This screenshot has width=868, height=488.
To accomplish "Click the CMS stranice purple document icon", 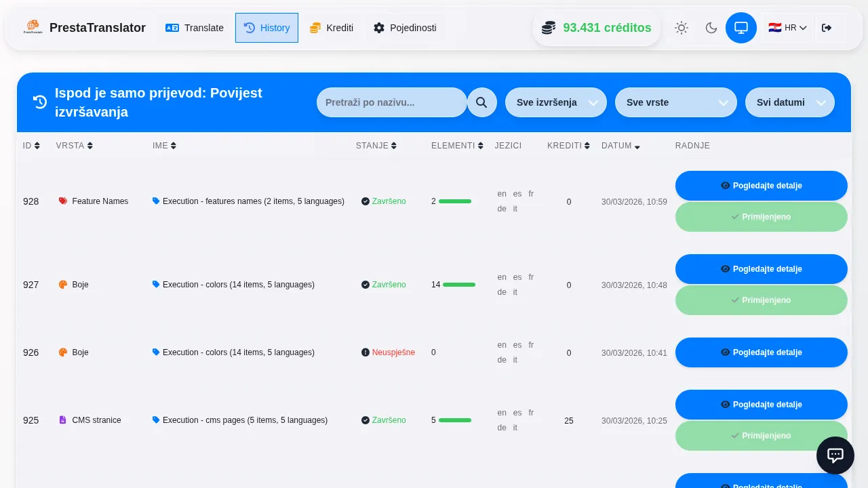I will (63, 420).
